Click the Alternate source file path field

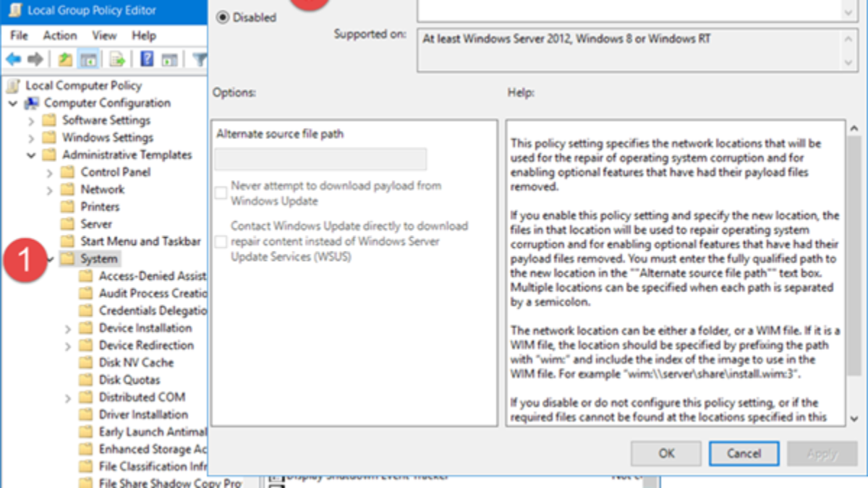(x=320, y=159)
